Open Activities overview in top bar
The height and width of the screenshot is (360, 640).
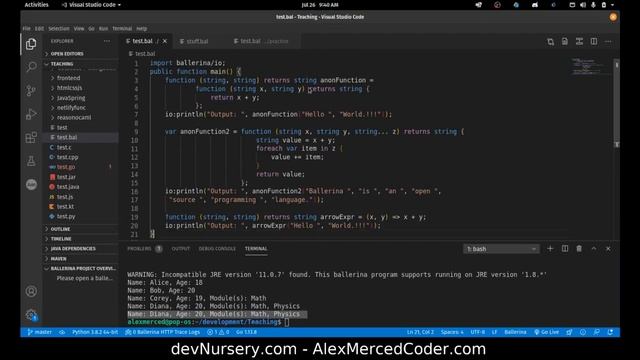36,5
